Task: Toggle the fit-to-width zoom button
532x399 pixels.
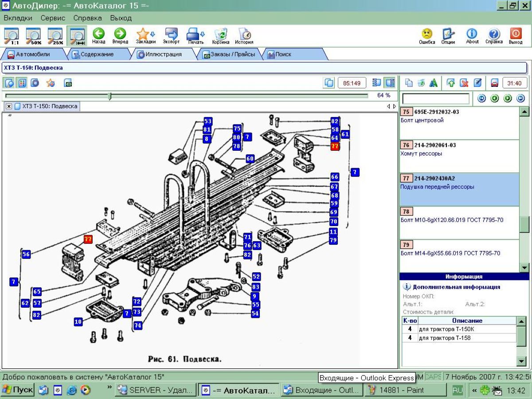Action: [77, 35]
